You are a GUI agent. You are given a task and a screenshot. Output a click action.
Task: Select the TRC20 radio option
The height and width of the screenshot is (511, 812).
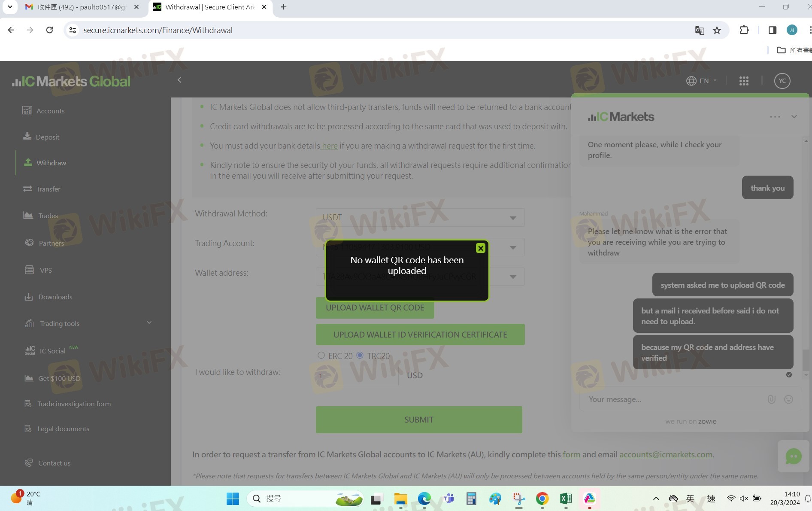pos(360,355)
